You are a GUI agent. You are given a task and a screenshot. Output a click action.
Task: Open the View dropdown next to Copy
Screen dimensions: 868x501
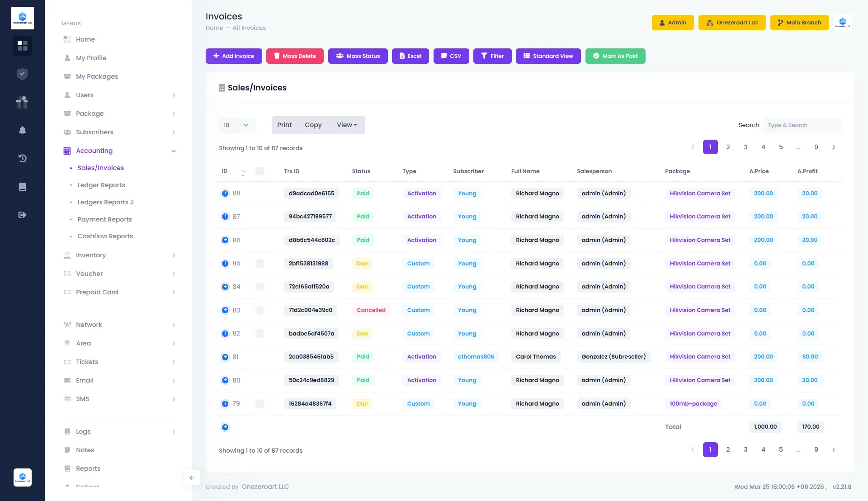coord(347,125)
